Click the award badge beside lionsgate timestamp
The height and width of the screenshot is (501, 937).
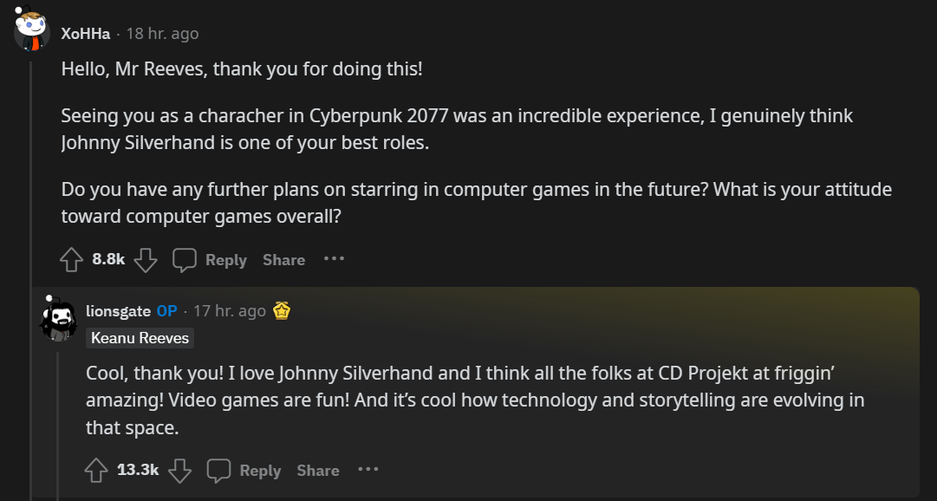point(282,311)
